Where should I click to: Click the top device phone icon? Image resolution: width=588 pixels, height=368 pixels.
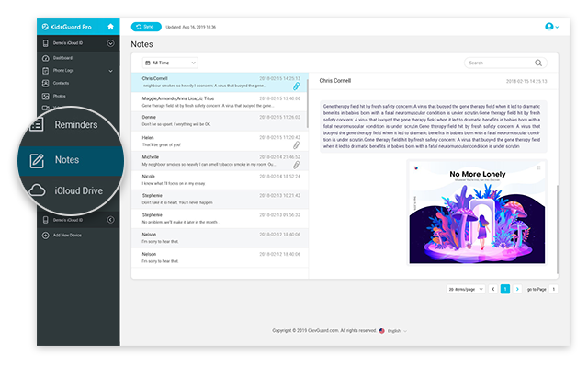tap(45, 43)
